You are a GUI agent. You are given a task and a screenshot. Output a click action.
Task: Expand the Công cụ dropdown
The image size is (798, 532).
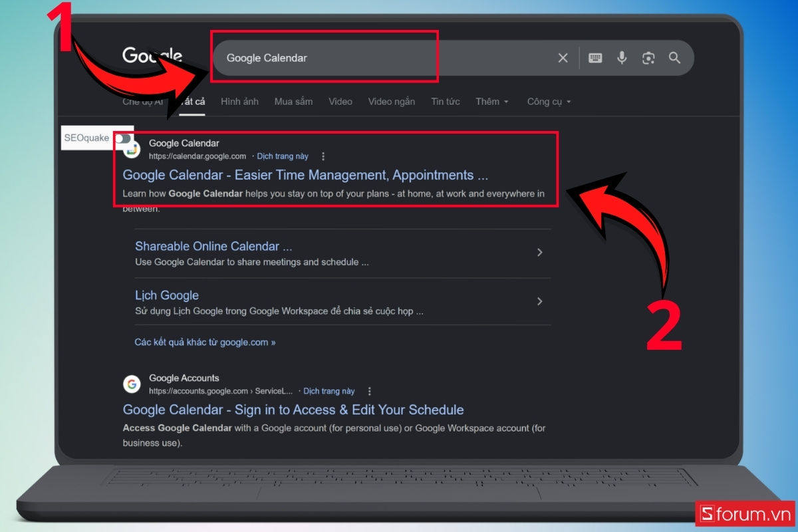click(549, 102)
